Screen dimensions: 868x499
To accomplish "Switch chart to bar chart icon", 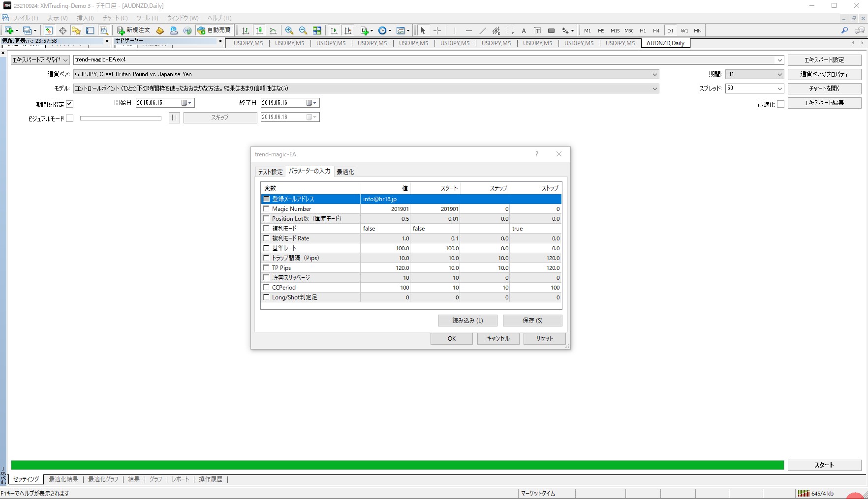I will coord(245,30).
